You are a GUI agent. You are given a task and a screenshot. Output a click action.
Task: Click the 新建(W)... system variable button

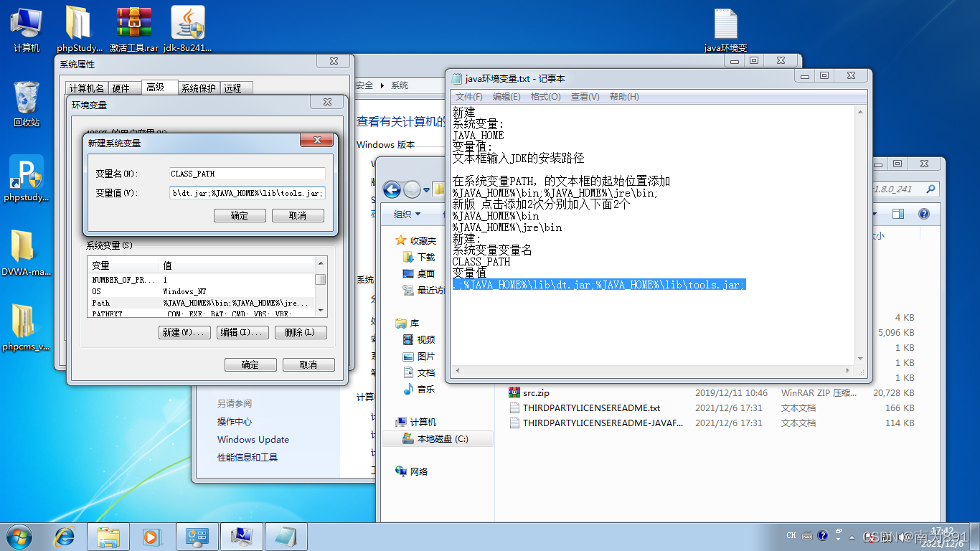184,332
